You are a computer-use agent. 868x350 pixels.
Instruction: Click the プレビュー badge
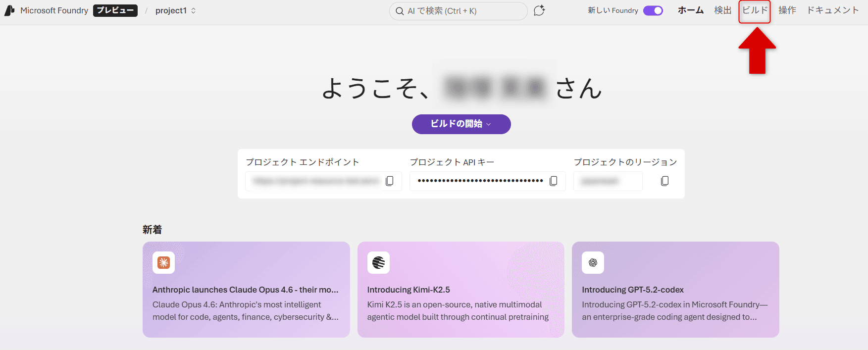coord(115,10)
